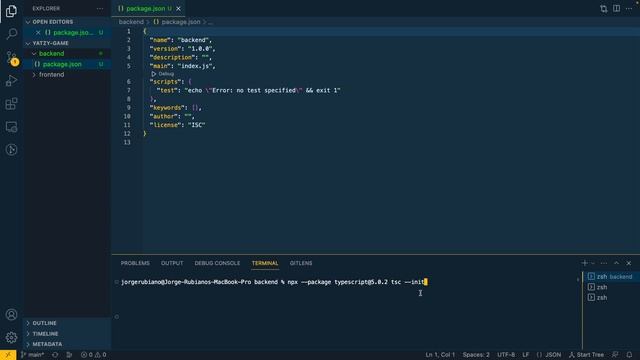
Task: Click the open changes icon in editor toolbar
Action: pyautogui.click(x=604, y=9)
